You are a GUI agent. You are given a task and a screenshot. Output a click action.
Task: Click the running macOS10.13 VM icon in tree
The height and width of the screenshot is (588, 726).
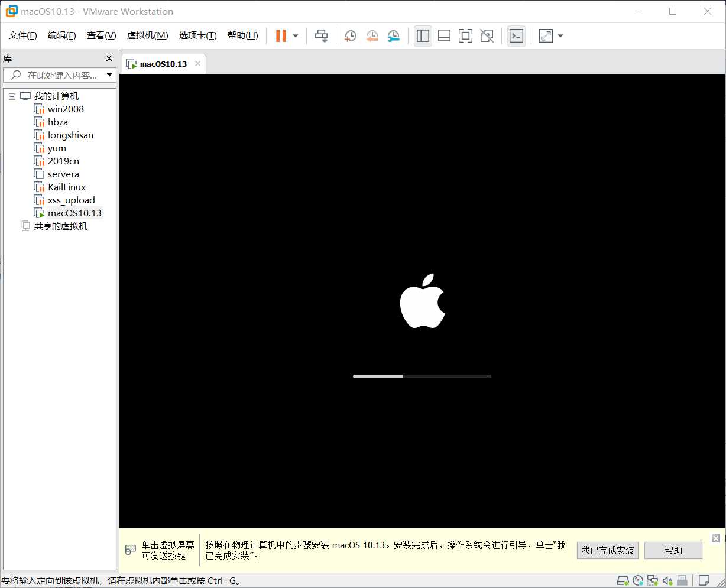pos(39,213)
